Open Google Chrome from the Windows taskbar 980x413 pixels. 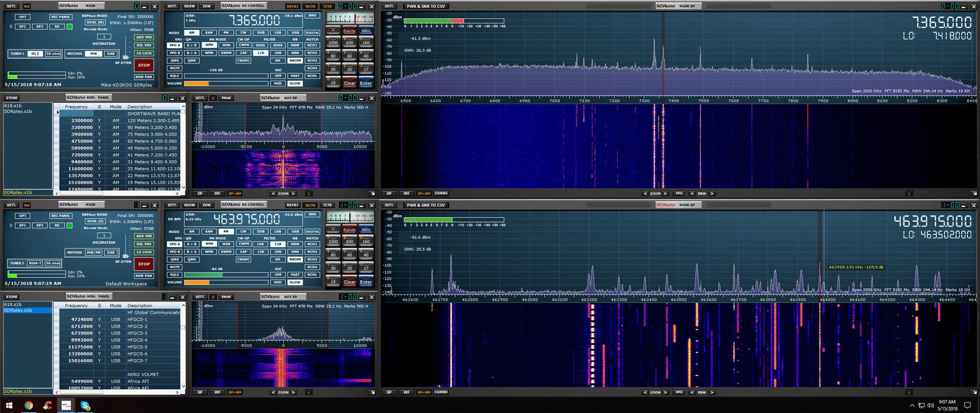[x=29, y=406]
